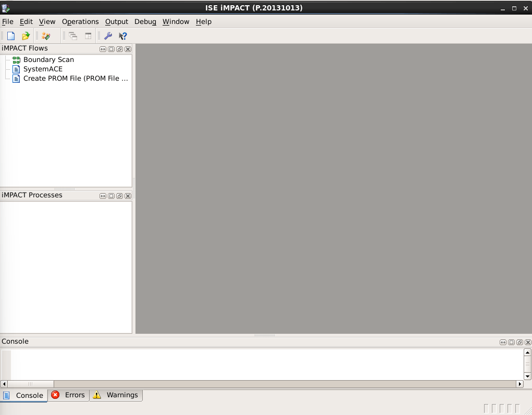Viewport: 532px width, 415px height.
Task: Close the iMPACT Processes panel
Action: [x=128, y=196]
